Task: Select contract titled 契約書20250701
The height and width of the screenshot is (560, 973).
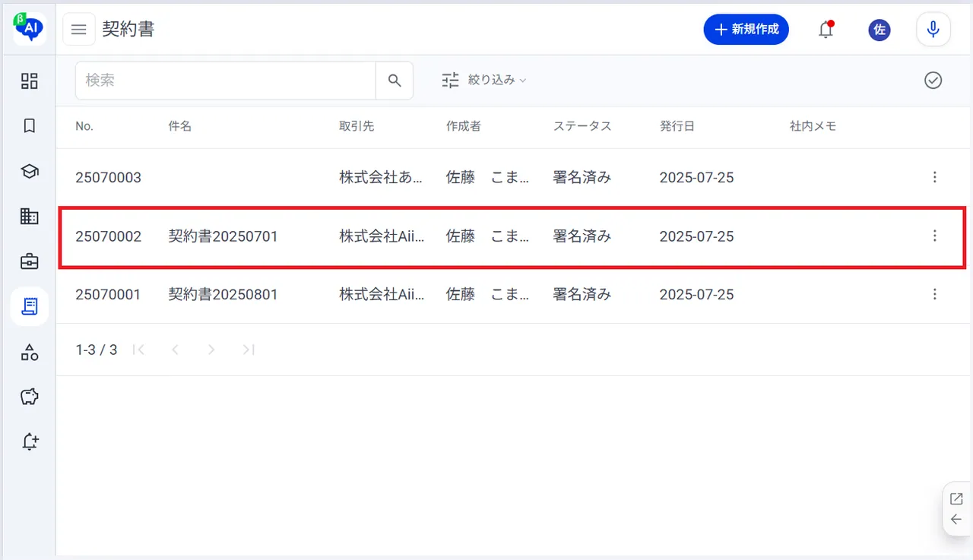Action: (x=223, y=236)
